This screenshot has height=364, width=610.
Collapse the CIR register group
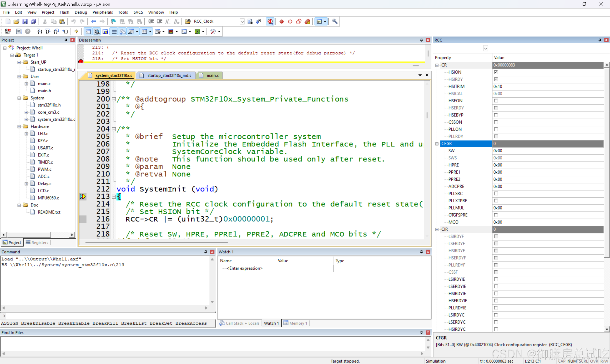[x=437, y=229]
